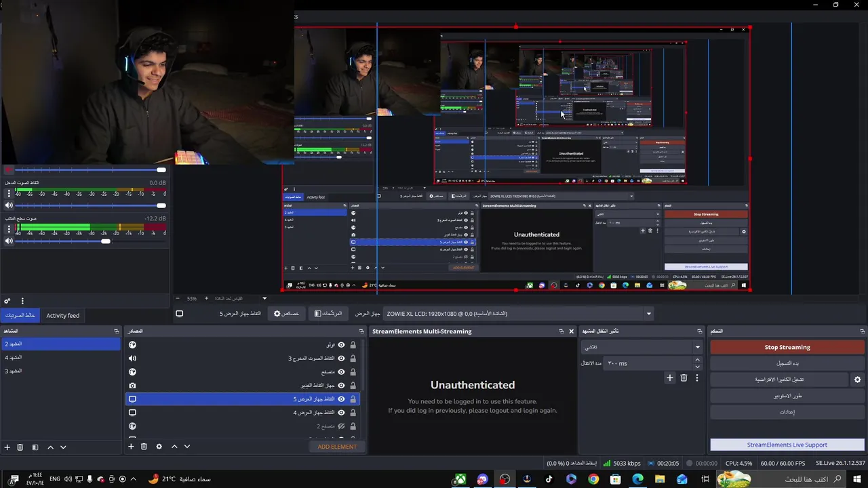Viewport: 868px width, 488px height.
Task: Unlock the فولو source lock icon
Action: tap(353, 345)
